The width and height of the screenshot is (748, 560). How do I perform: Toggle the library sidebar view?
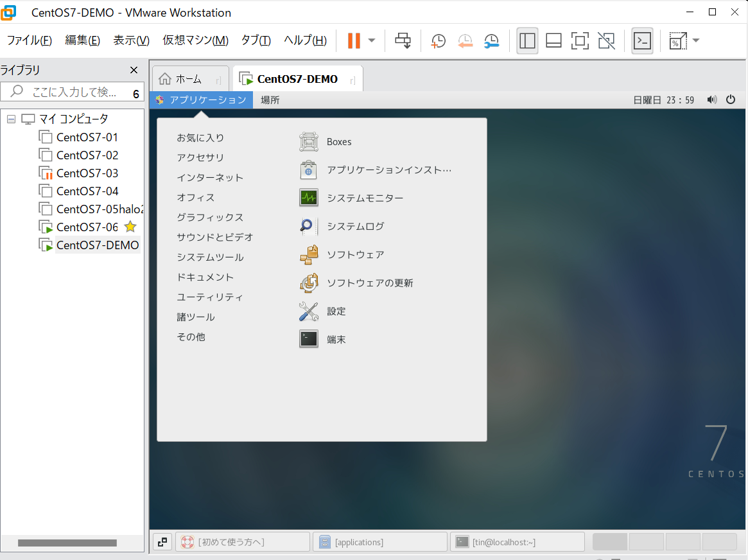(527, 40)
